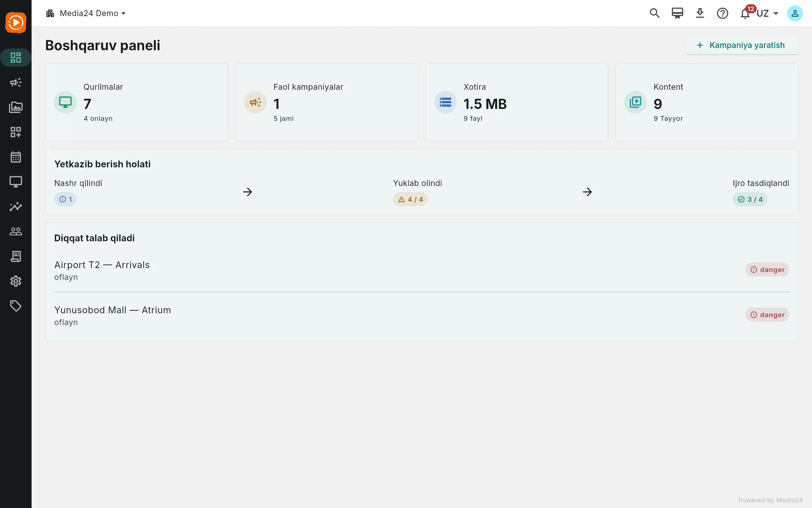Click danger badge for Airport T2
812x508 pixels.
pos(767,270)
